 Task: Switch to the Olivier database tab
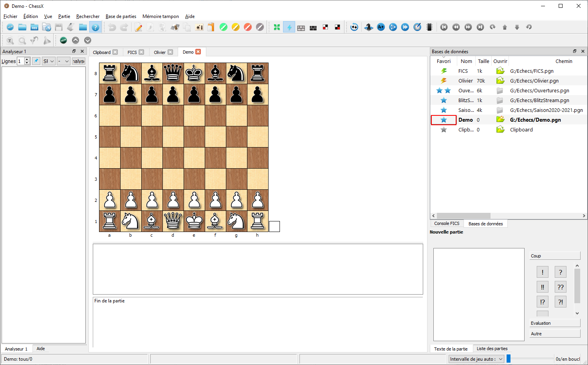click(160, 52)
